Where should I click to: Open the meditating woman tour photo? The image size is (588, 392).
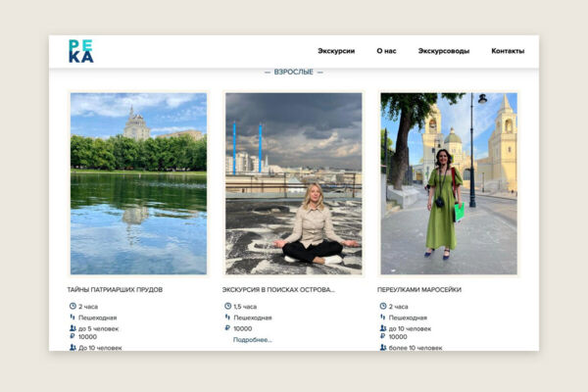[294, 183]
